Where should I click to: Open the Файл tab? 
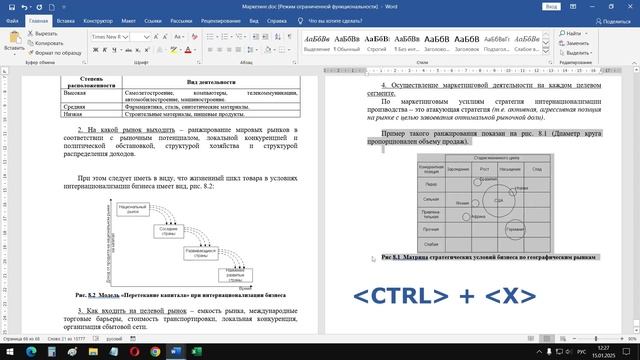[12, 21]
